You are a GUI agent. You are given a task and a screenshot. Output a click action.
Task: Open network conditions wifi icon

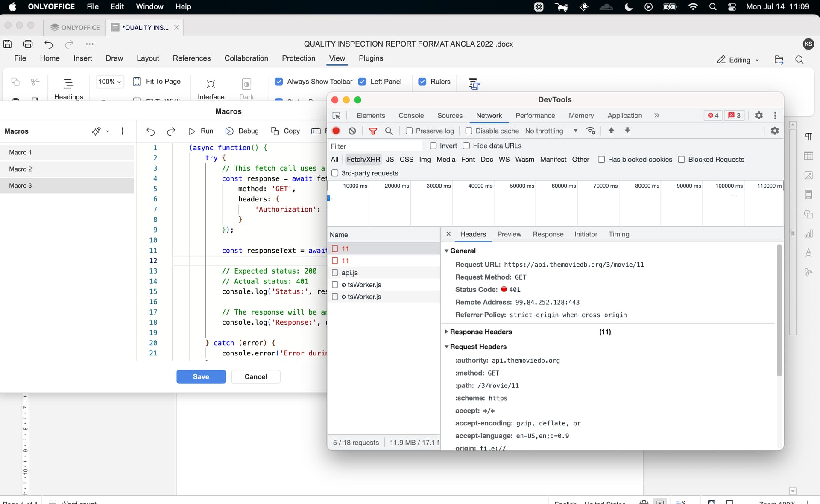pos(591,131)
